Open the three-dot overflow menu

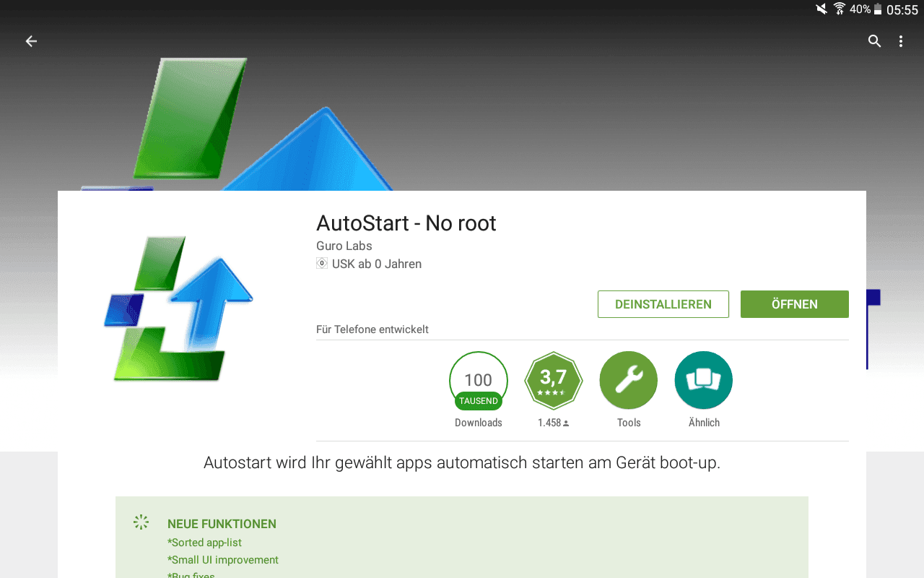900,41
